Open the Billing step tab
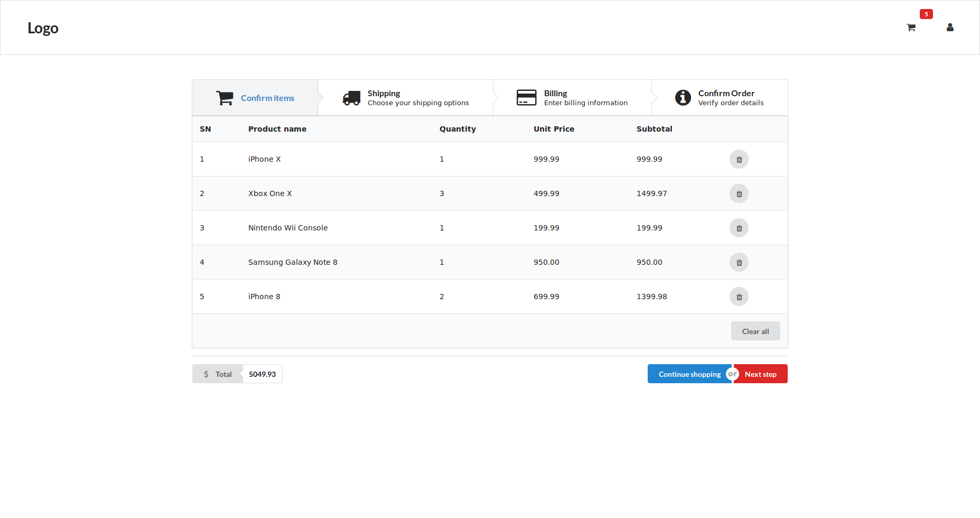 572,97
